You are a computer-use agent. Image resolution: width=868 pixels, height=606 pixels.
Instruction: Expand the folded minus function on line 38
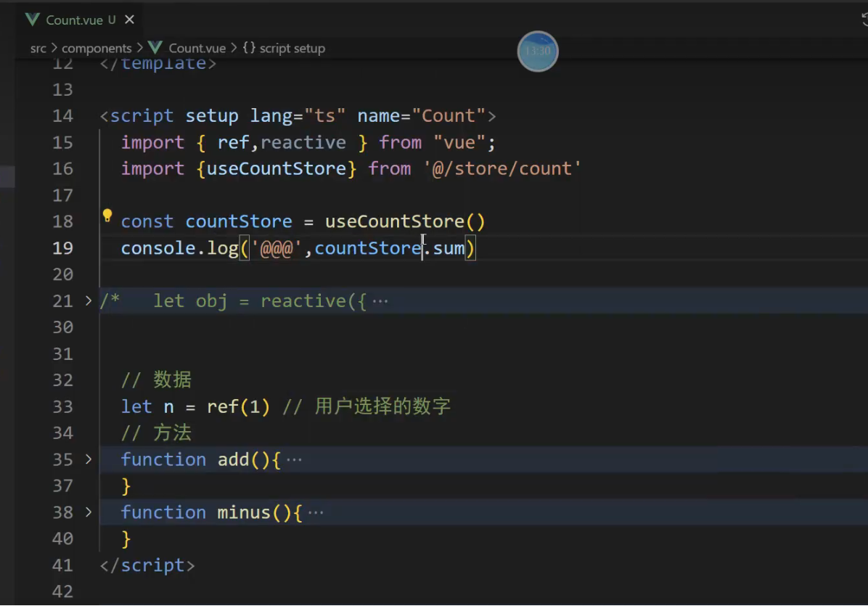click(x=89, y=512)
